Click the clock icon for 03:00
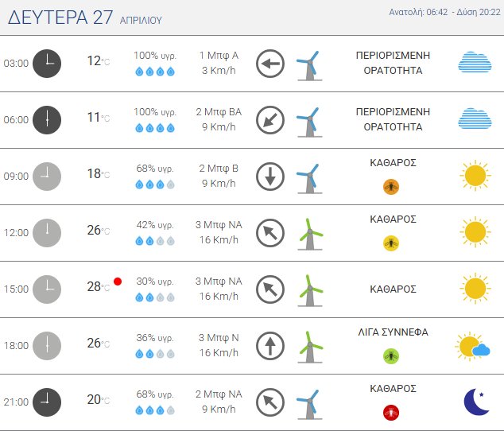The image size is (504, 431). [x=47, y=63]
